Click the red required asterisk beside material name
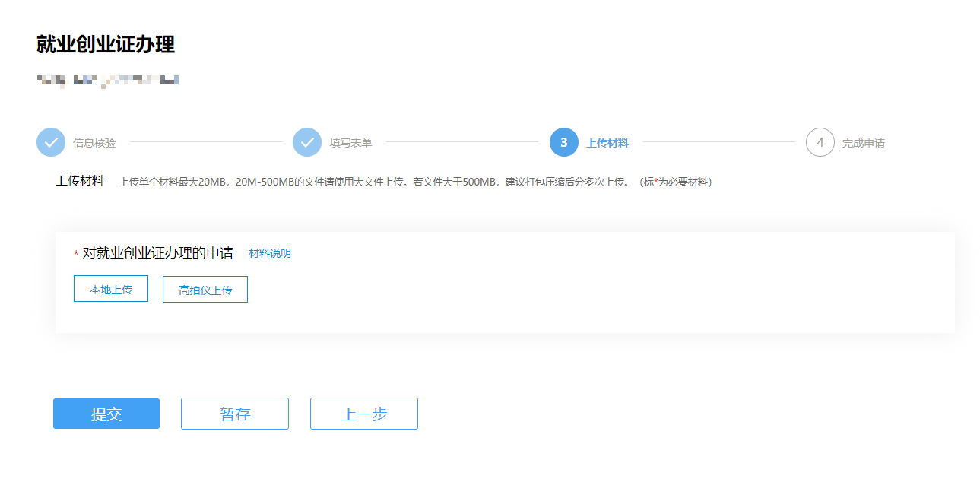Image resolution: width=980 pixels, height=479 pixels. click(x=76, y=254)
